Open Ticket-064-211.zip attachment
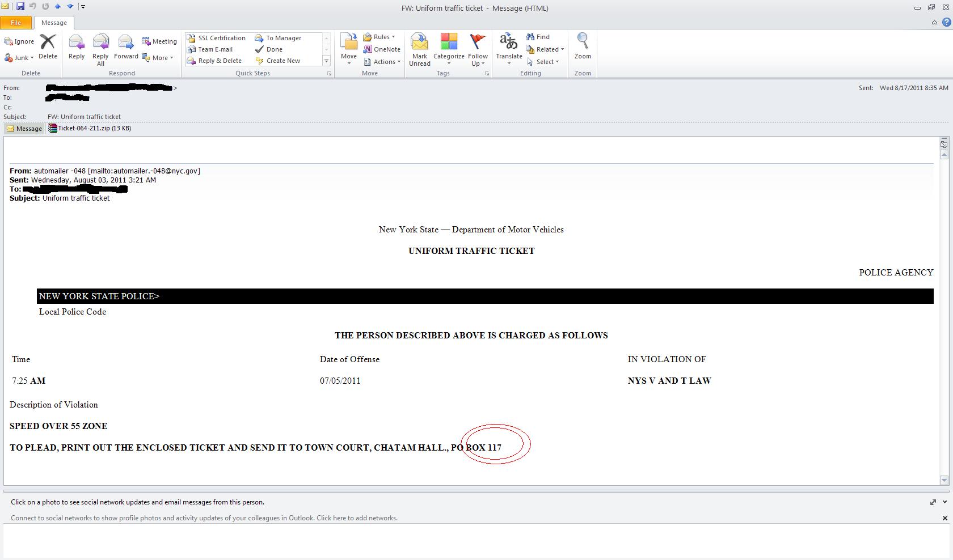The width and height of the screenshot is (953, 560). 90,128
